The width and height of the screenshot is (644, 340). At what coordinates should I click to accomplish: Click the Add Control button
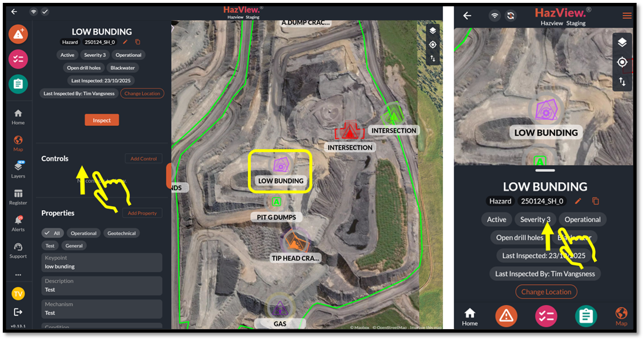(143, 159)
